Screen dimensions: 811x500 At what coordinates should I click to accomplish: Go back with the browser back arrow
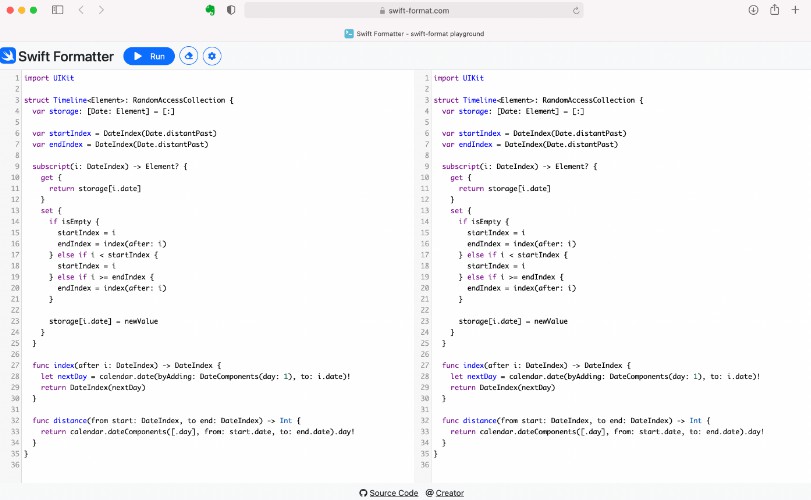81,10
